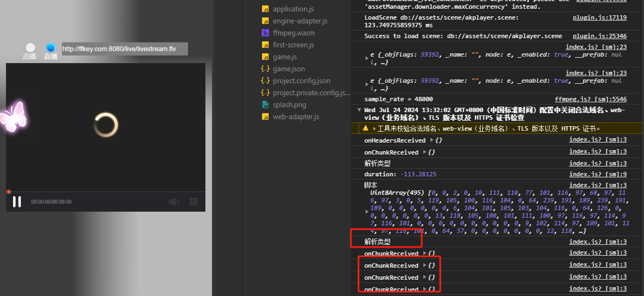Image resolution: width=644 pixels, height=296 pixels.
Task: Click the application.js JS icon
Action: (x=265, y=9)
